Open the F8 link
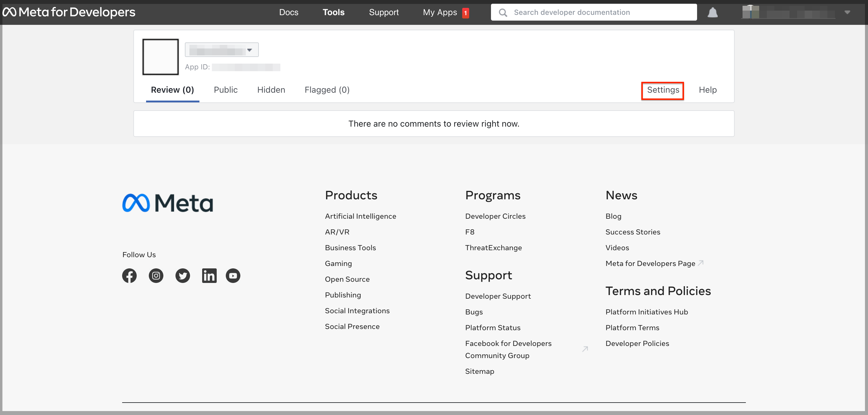Viewport: 868px width, 415px height. 469,232
